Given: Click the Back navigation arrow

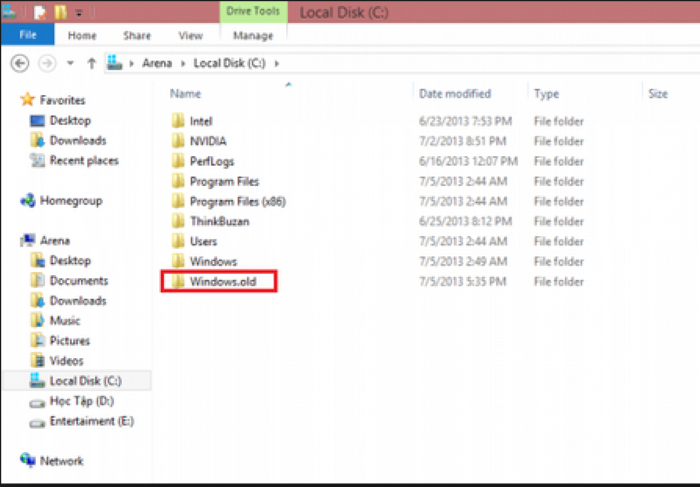Looking at the screenshot, I should coord(20,63).
